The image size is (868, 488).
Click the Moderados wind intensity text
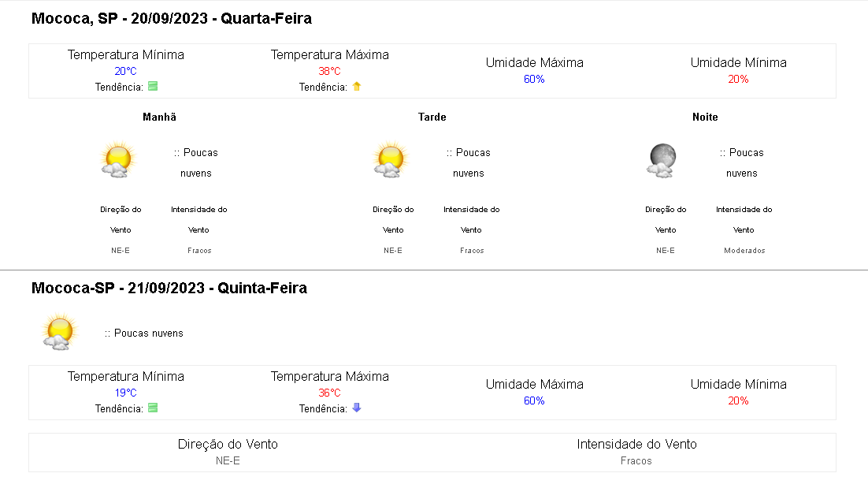click(744, 251)
